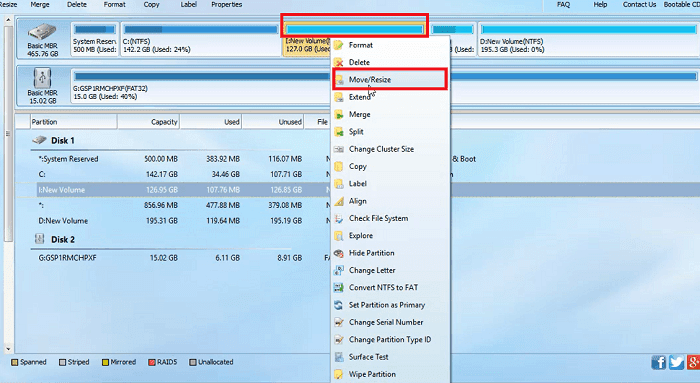Click the Check File System icon
This screenshot has width=700, height=383.
339,218
